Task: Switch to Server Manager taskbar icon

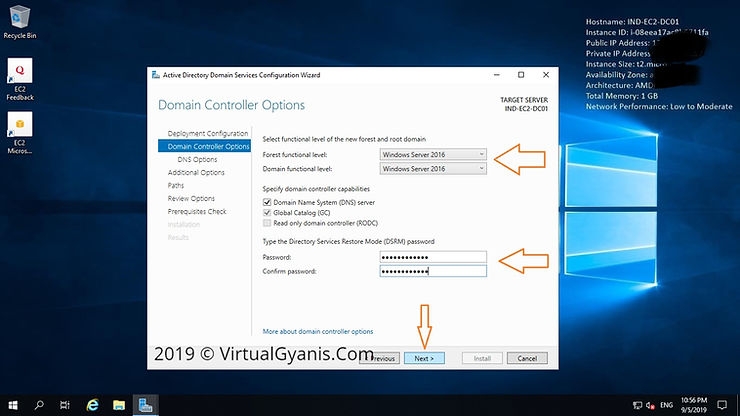Action: [x=145, y=405]
